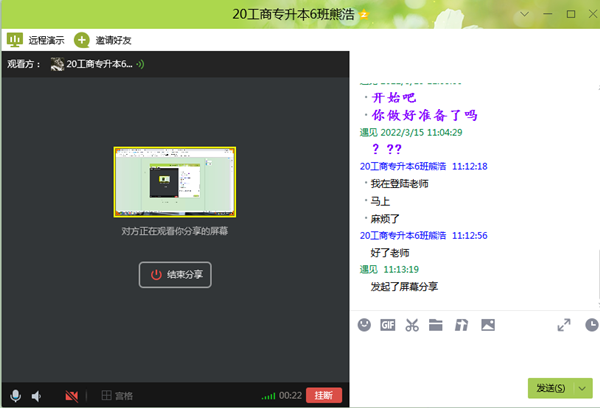Image resolution: width=600 pixels, height=408 pixels.
Task: Select the scissors screenshot tool
Action: (x=411, y=325)
